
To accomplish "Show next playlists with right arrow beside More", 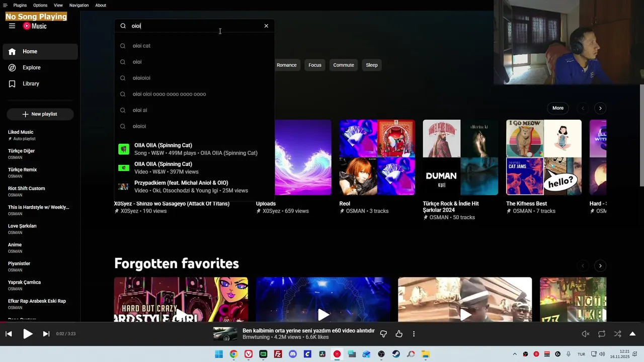I will (600, 108).
